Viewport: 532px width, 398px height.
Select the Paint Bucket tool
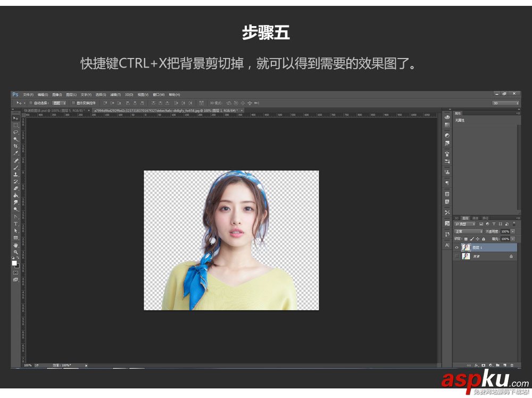pyautogui.click(x=15, y=195)
